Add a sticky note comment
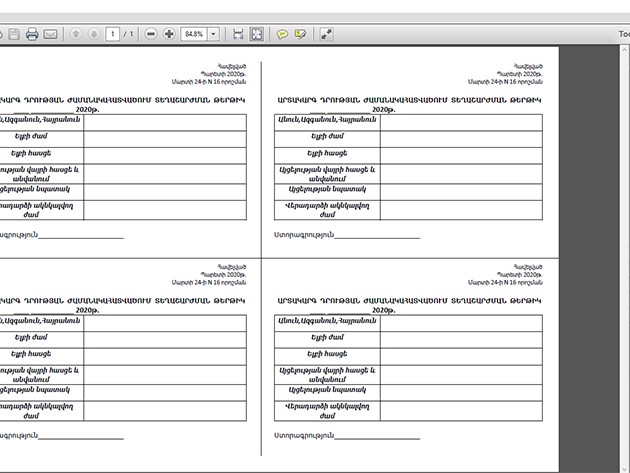 (282, 34)
